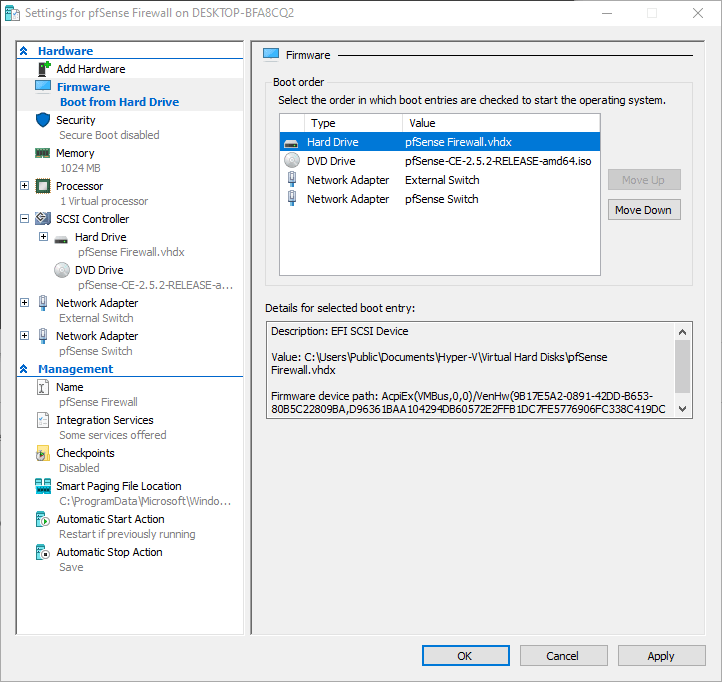Click the pfSense Switch adapter icon in the boot list
The height and width of the screenshot is (682, 722).
(292, 198)
